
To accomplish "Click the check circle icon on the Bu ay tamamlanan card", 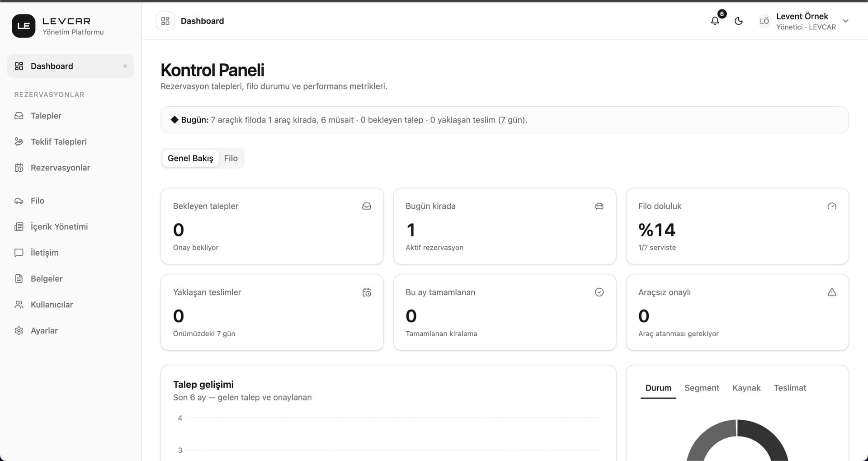I will pos(599,292).
